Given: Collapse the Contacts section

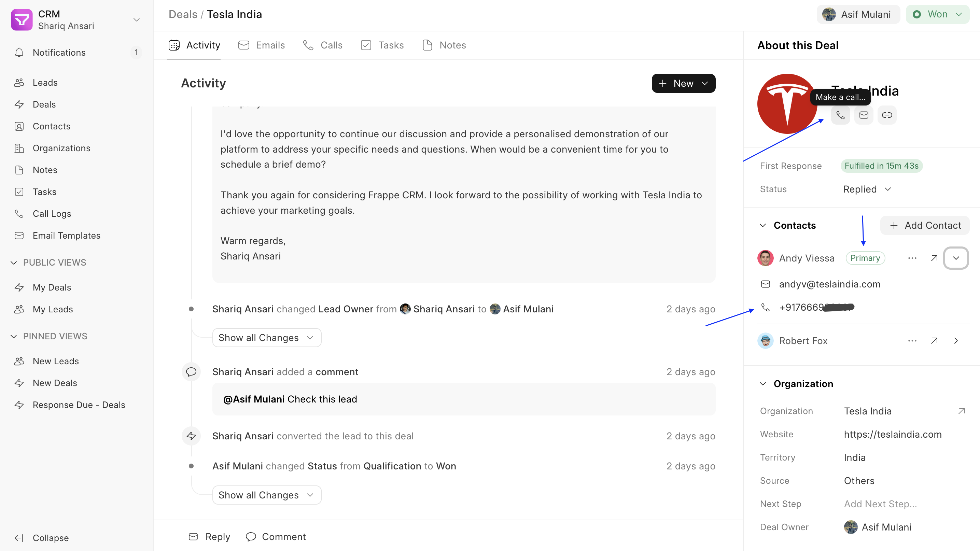Looking at the screenshot, I should click(763, 225).
